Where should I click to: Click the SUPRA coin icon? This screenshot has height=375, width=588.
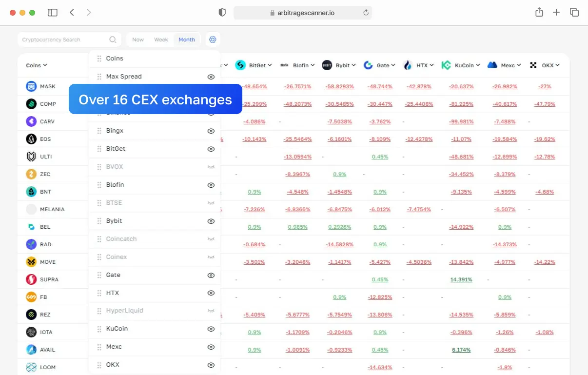[31, 279]
